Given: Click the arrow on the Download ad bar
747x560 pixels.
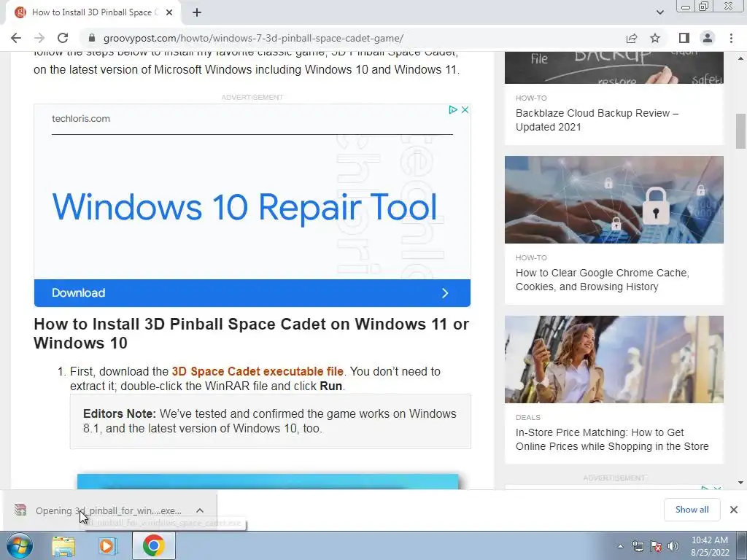Looking at the screenshot, I should [445, 293].
